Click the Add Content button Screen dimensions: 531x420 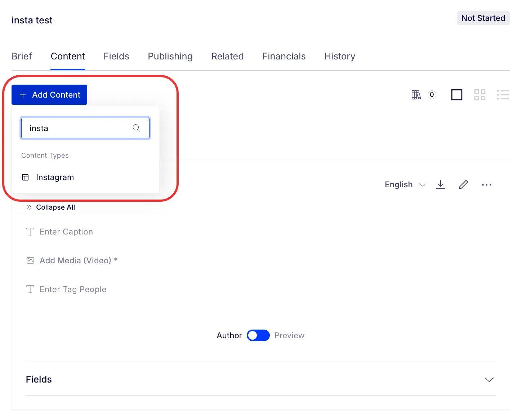49,95
